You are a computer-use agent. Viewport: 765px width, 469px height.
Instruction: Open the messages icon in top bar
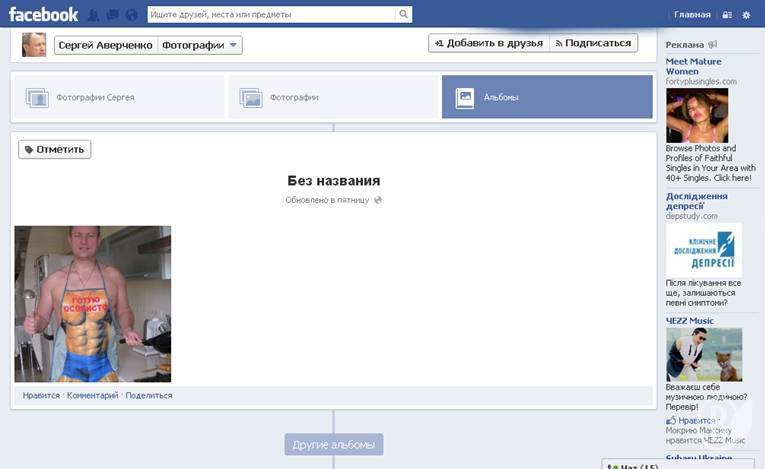112,15
